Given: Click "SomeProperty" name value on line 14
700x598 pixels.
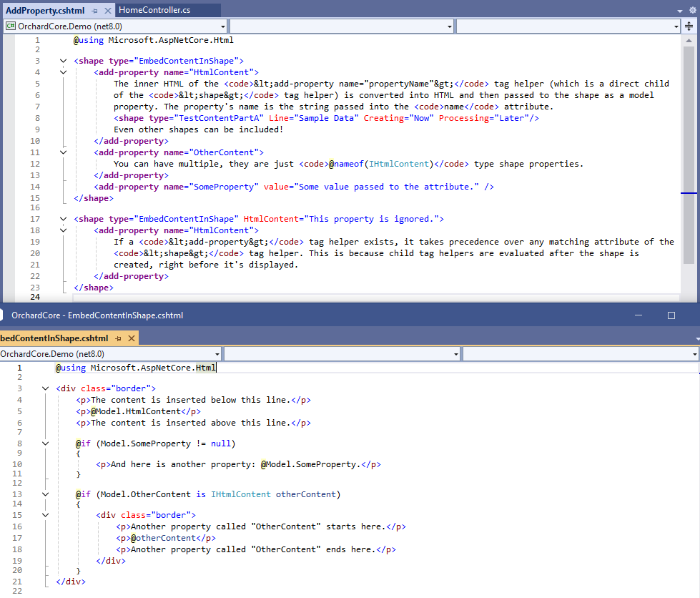Looking at the screenshot, I should click(x=224, y=187).
